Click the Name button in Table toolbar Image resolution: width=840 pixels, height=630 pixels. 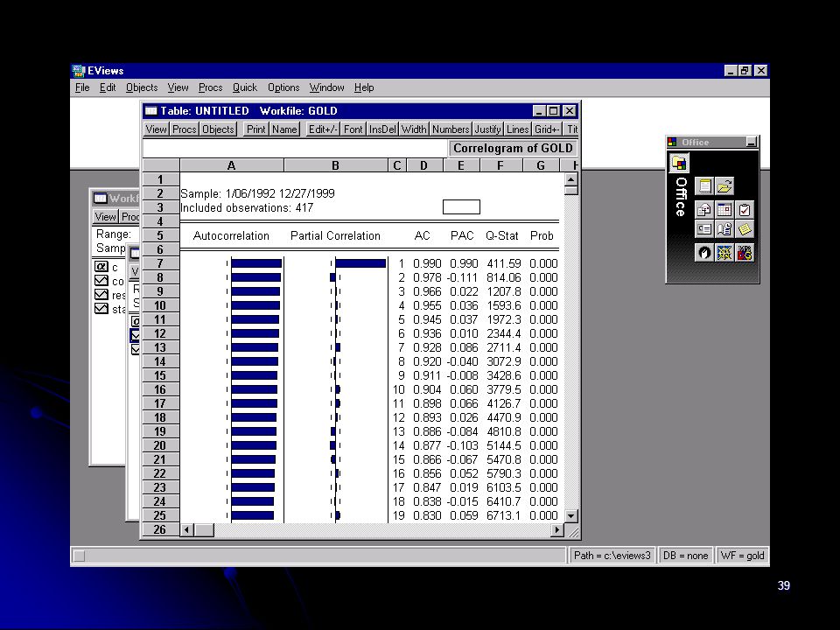pyautogui.click(x=284, y=129)
